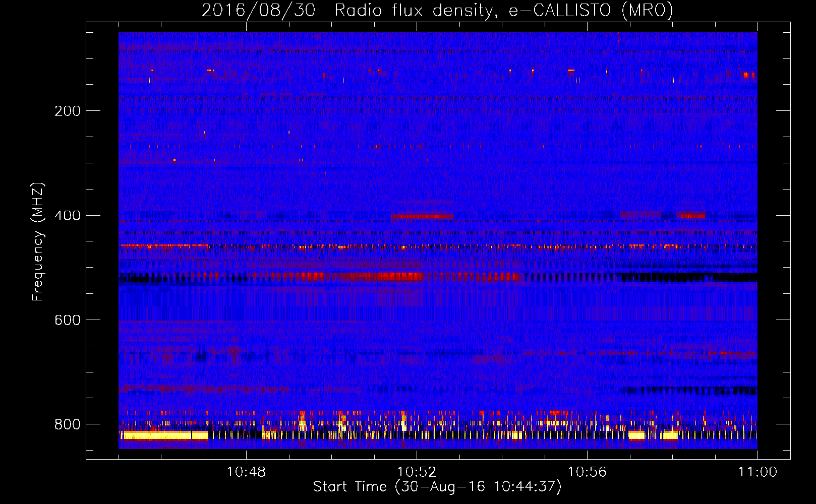Click the "10:48" time tick label
Viewport: 816px width, 504px height.
point(246,472)
